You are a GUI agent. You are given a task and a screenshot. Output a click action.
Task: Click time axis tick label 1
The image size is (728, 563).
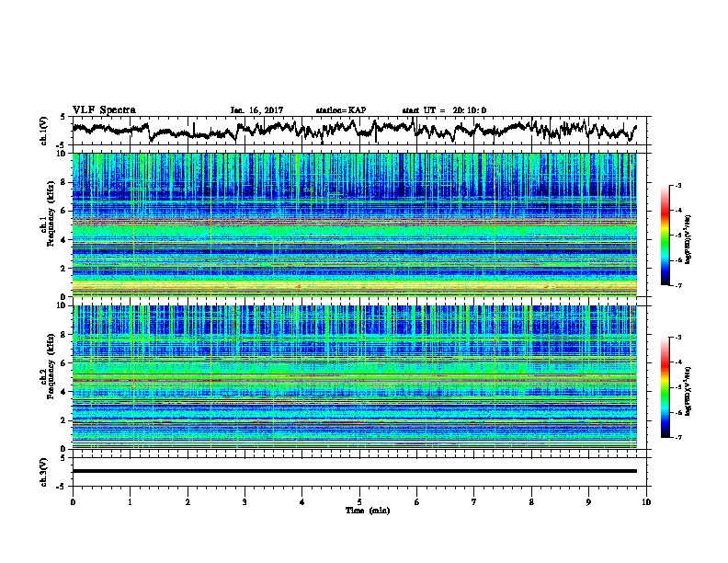pos(130,502)
